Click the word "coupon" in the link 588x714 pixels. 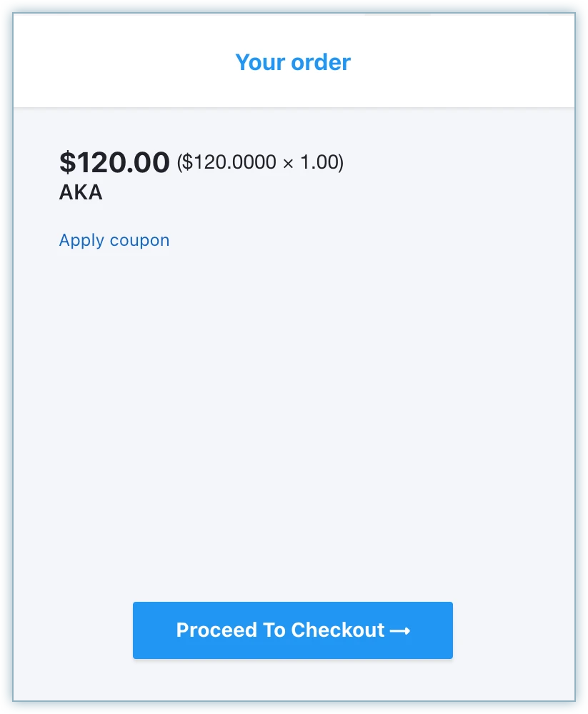[x=140, y=241]
